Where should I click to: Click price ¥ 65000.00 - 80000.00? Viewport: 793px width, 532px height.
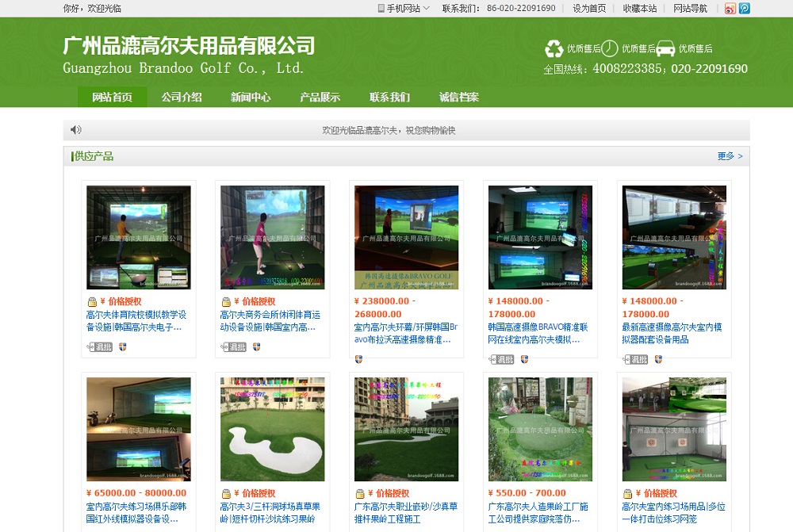click(x=136, y=493)
